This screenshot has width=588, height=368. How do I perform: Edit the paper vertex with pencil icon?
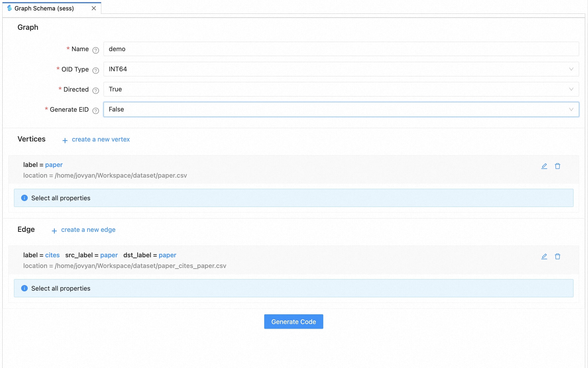(x=544, y=166)
